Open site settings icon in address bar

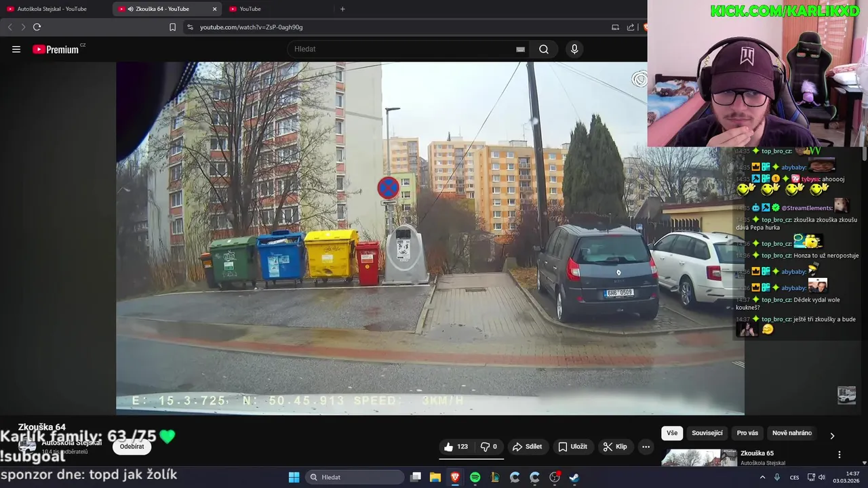pyautogui.click(x=190, y=27)
